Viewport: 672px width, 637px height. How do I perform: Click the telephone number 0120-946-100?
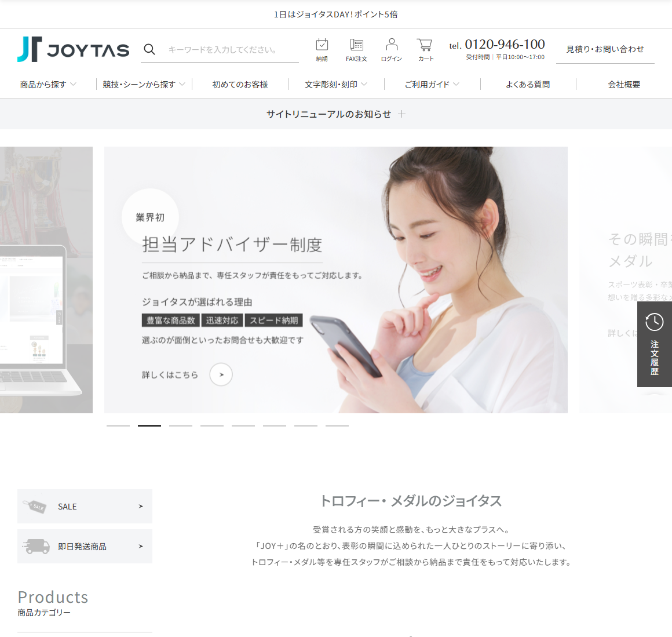[505, 44]
